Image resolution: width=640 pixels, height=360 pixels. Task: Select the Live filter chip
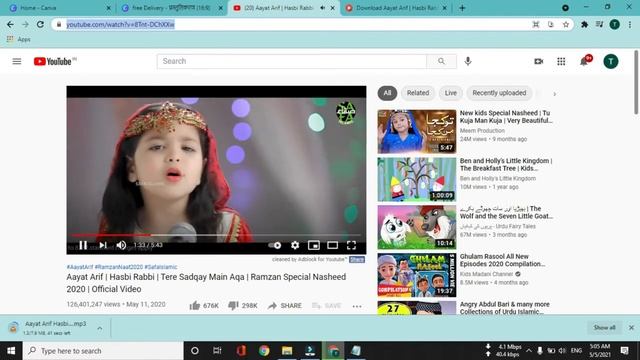tap(451, 93)
